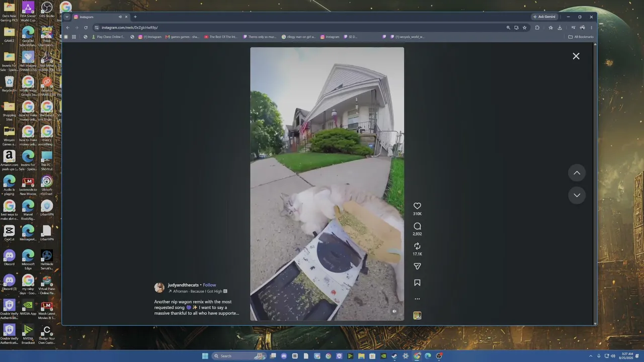This screenshot has height=362, width=644.
Task: Select the Hellblade Senua's desktop icon
Action: click(x=47, y=260)
